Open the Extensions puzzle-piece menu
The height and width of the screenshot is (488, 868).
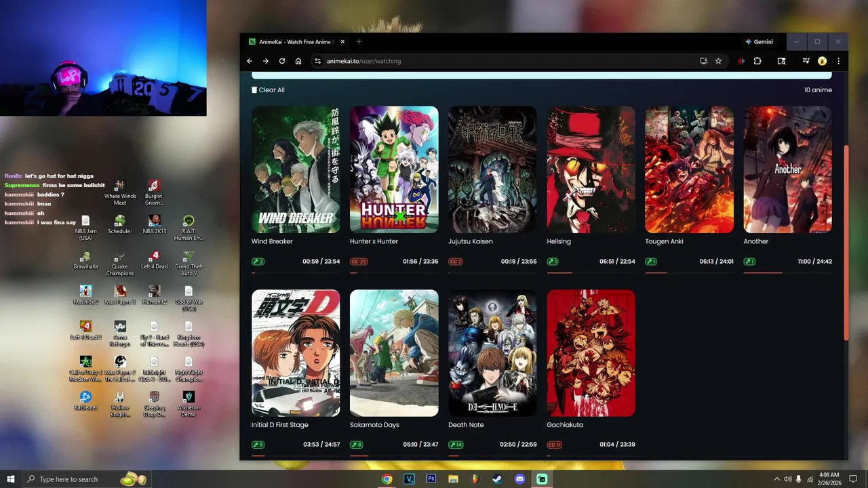pyautogui.click(x=757, y=61)
